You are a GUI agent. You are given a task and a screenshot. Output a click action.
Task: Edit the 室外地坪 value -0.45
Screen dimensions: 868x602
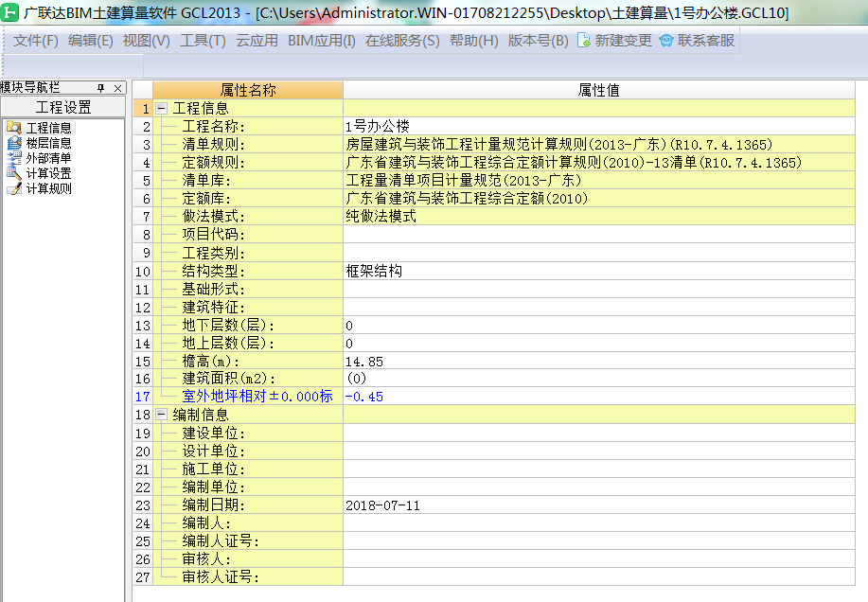coord(599,397)
